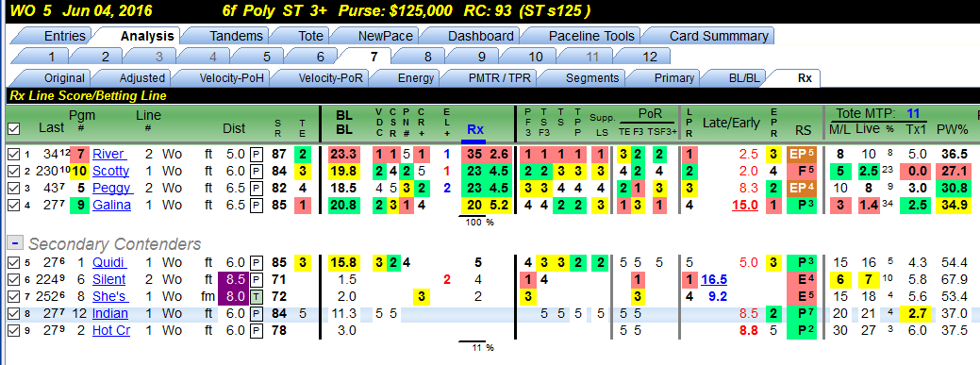Uncheck the Indian row checkbox
Screen dimensions: 980x365
point(13,313)
